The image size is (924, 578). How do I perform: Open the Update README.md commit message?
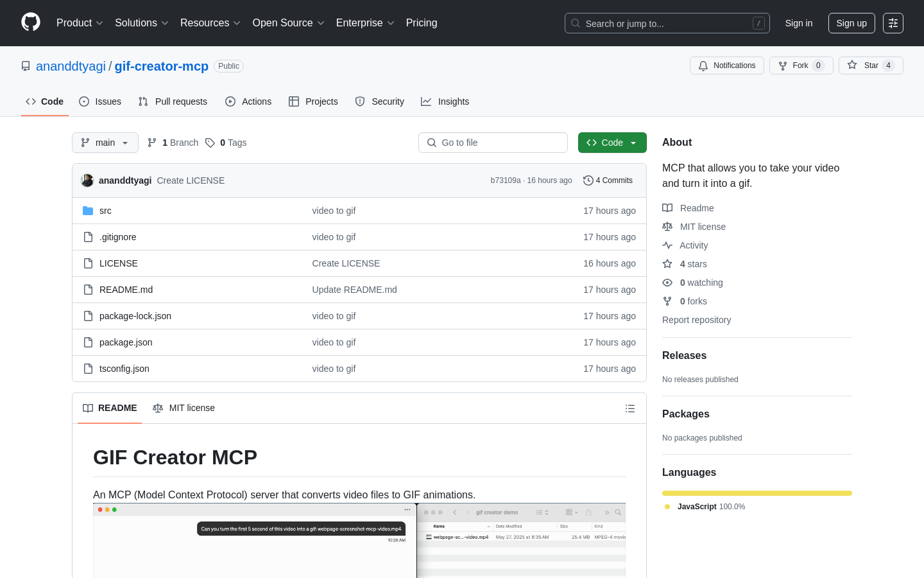point(354,290)
